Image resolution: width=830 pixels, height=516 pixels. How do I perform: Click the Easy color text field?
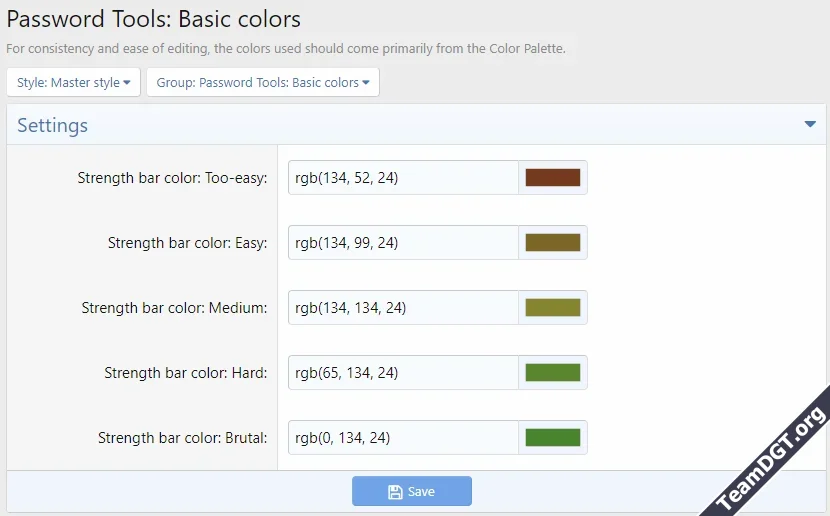point(403,243)
